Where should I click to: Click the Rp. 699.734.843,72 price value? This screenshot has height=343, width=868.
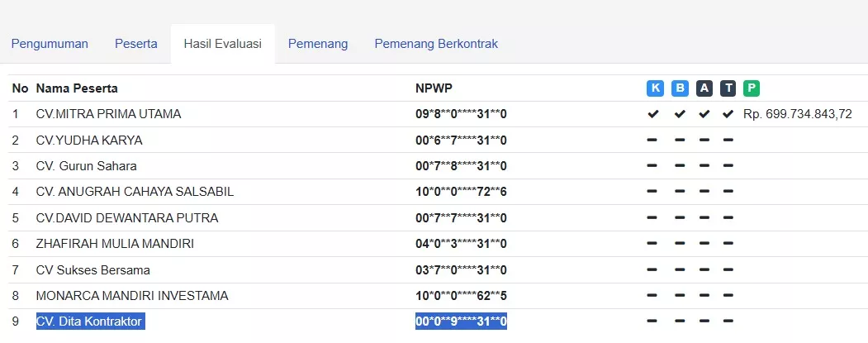[798, 114]
